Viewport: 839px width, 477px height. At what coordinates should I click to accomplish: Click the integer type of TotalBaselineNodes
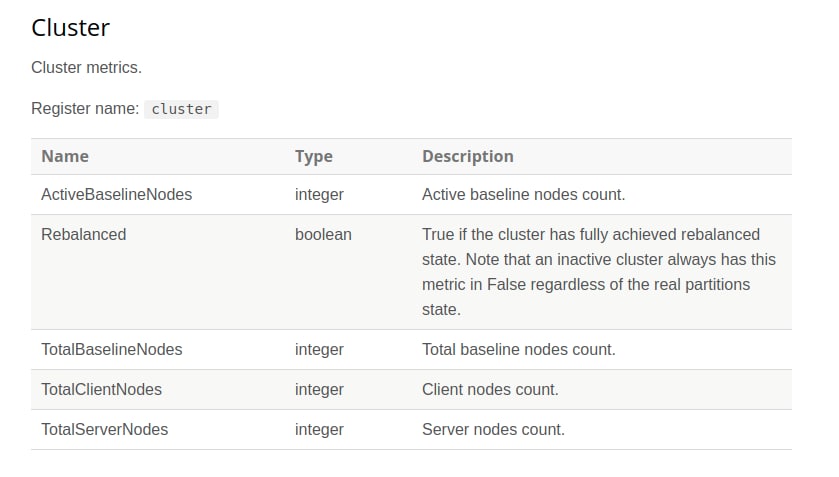point(319,350)
